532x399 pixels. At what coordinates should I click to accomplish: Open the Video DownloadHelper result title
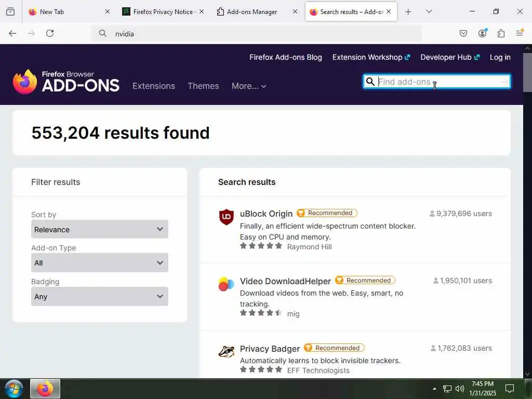point(285,281)
